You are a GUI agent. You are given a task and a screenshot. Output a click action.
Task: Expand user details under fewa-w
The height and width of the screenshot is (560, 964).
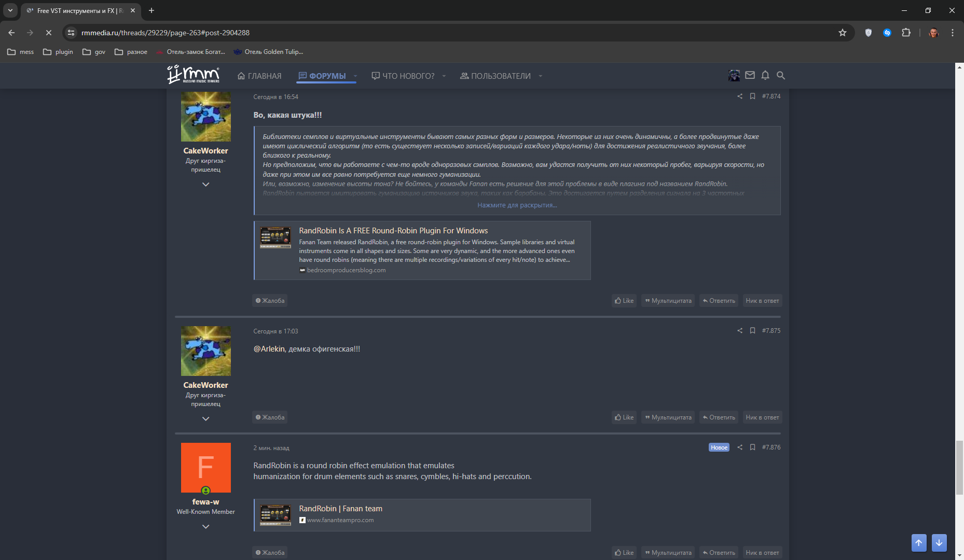tap(206, 527)
